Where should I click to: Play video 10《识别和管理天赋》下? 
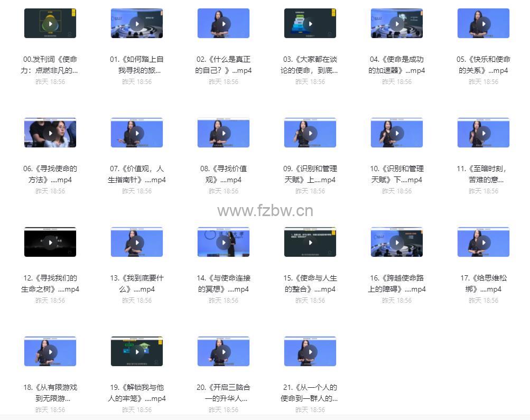397,133
